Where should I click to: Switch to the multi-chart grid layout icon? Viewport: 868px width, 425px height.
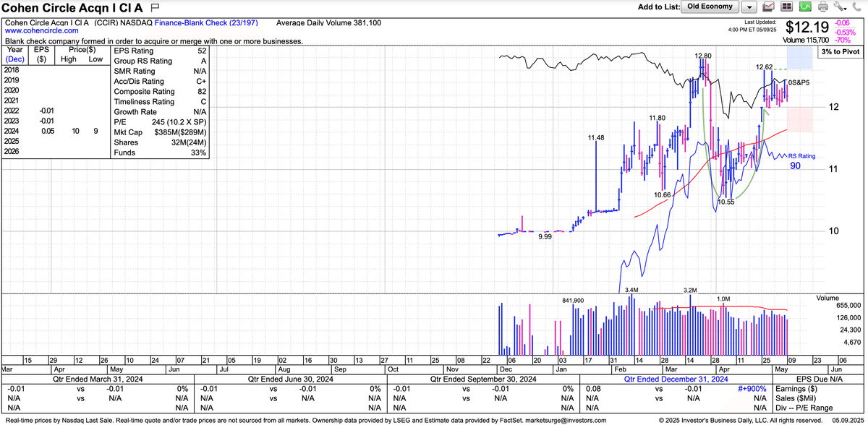(x=787, y=7)
